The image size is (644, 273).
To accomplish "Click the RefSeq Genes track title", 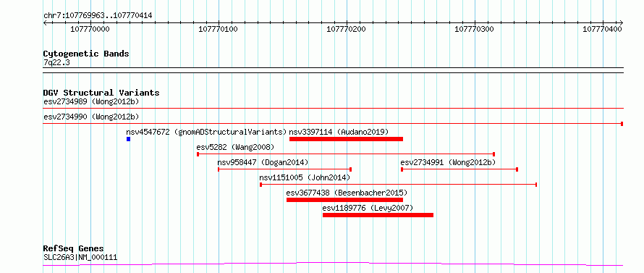I will point(74,249).
